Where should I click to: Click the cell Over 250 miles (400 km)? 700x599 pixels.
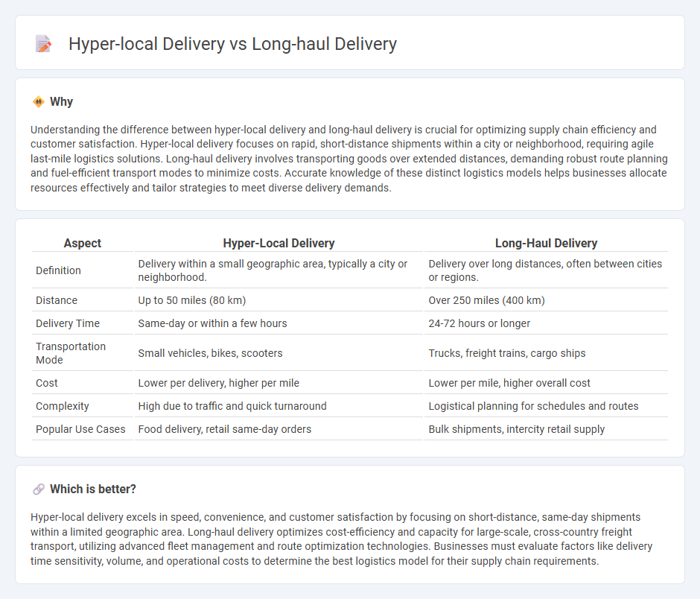click(x=546, y=300)
